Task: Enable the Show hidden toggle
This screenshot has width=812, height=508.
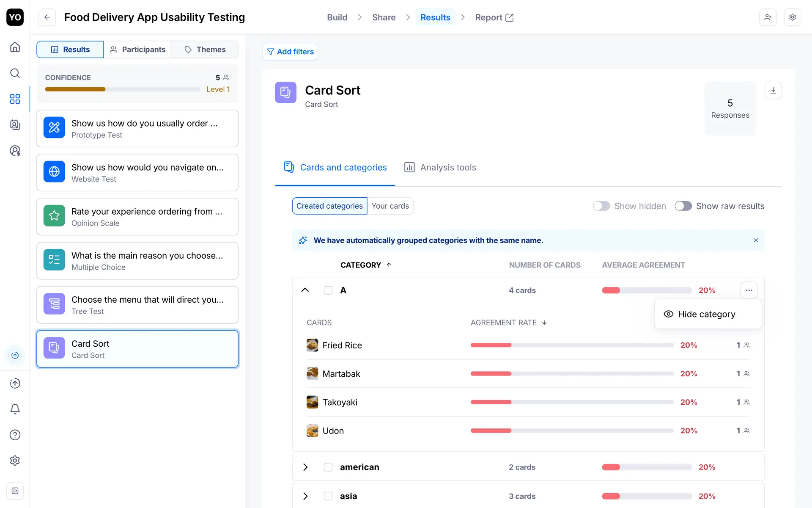Action: [x=601, y=206]
